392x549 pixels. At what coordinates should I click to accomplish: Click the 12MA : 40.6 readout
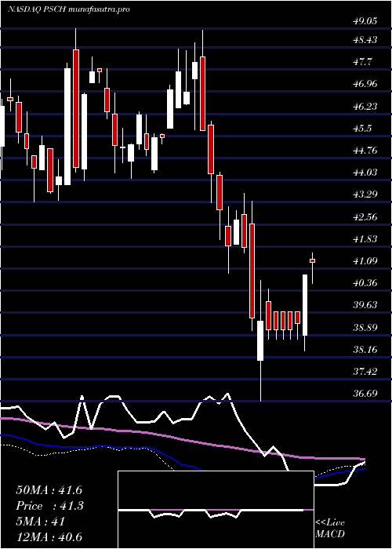pos(49,537)
